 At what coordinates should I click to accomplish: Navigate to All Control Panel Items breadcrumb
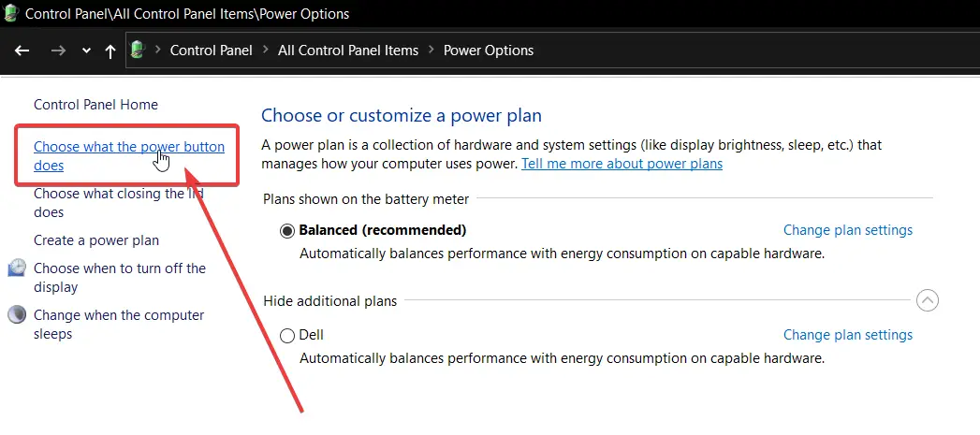click(x=348, y=50)
